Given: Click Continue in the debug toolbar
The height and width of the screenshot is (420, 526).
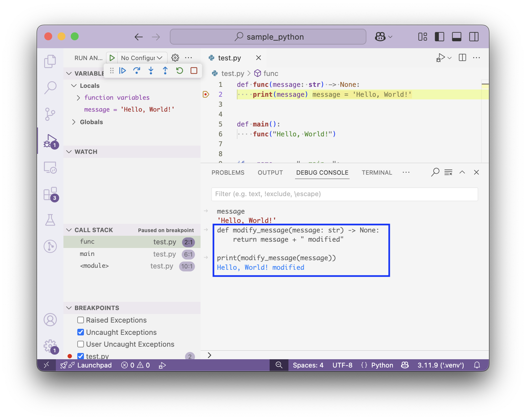Looking at the screenshot, I should [x=123, y=70].
